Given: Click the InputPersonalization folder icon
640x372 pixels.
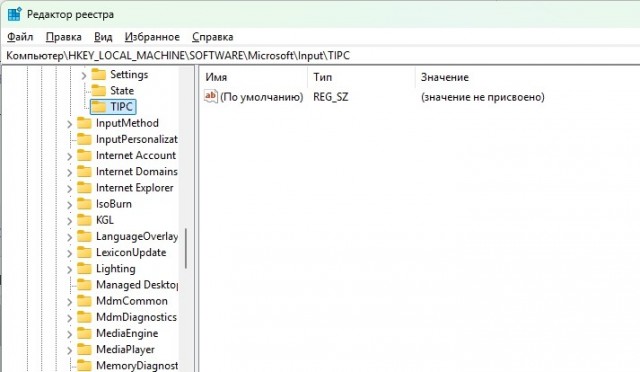Looking at the screenshot, I should [x=84, y=139].
